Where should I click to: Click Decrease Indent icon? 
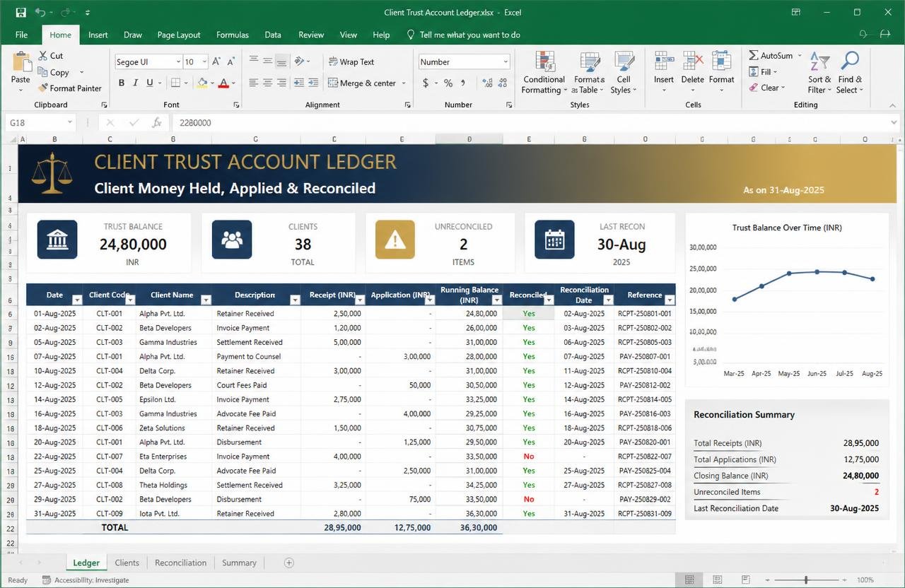pos(299,83)
